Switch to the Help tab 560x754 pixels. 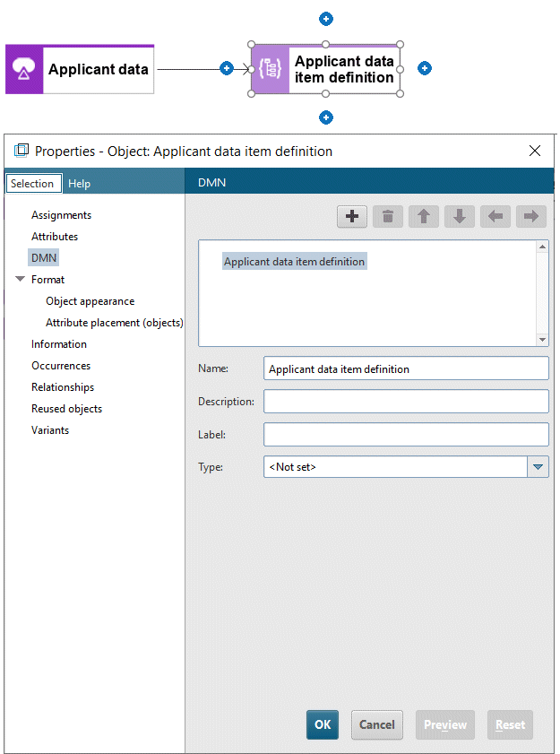(x=80, y=184)
